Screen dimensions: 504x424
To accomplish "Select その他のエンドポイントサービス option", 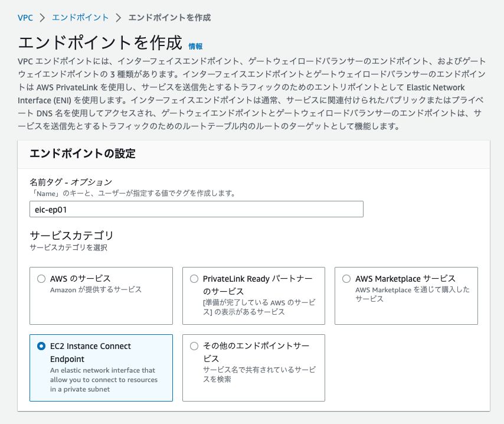I will coord(194,345).
